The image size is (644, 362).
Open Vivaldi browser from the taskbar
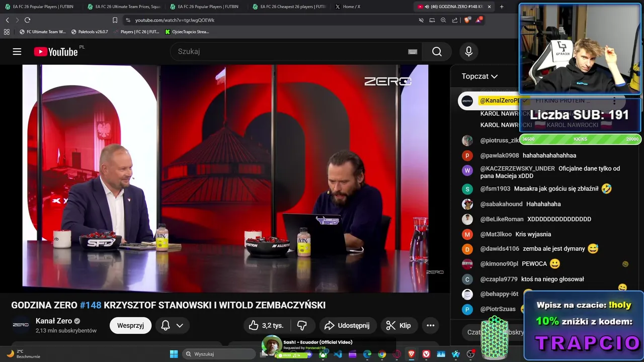[426, 354]
